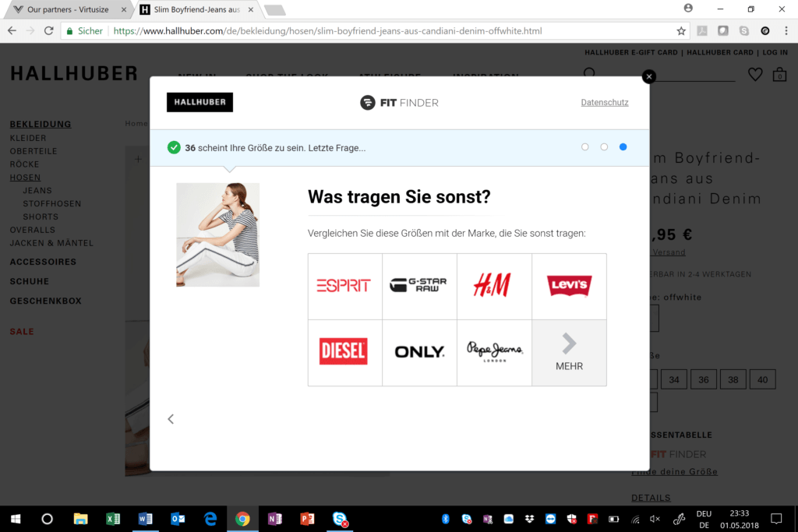Select the third active step dot
Image resolution: width=798 pixels, height=532 pixels.
coord(623,147)
